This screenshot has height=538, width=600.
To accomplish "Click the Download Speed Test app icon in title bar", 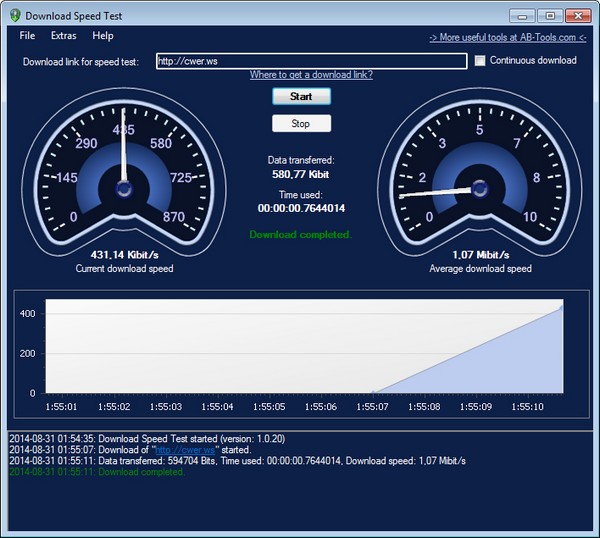I will [14, 16].
